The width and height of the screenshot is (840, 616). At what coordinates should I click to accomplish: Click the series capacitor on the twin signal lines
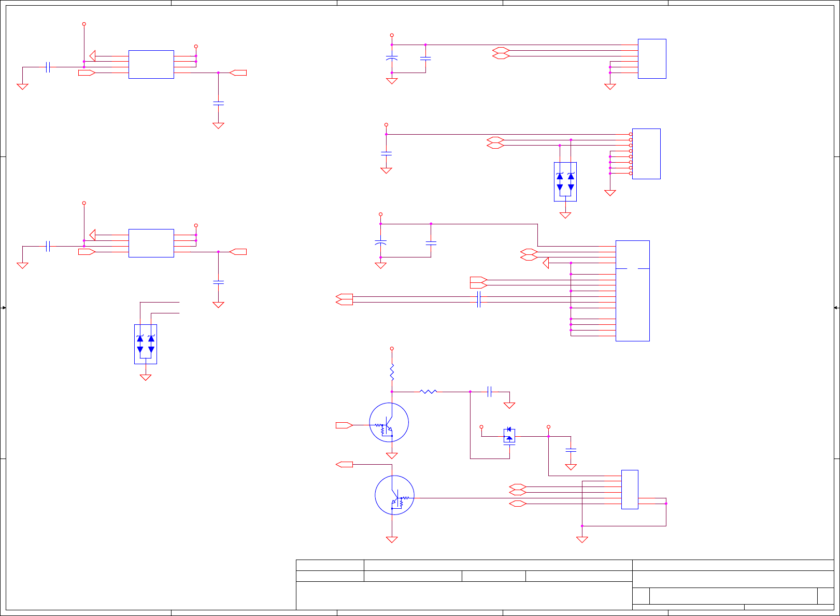(479, 299)
